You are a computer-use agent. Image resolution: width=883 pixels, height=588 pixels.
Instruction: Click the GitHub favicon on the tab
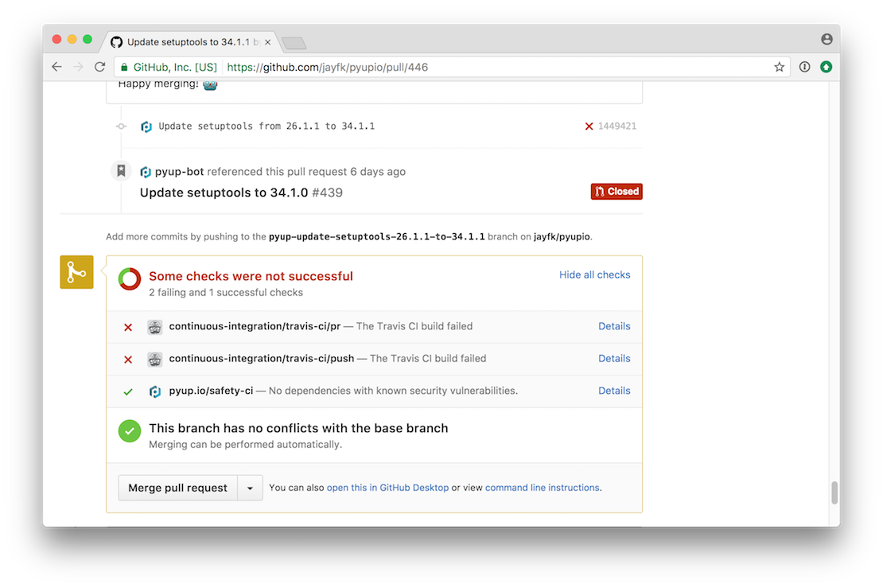pos(117,42)
